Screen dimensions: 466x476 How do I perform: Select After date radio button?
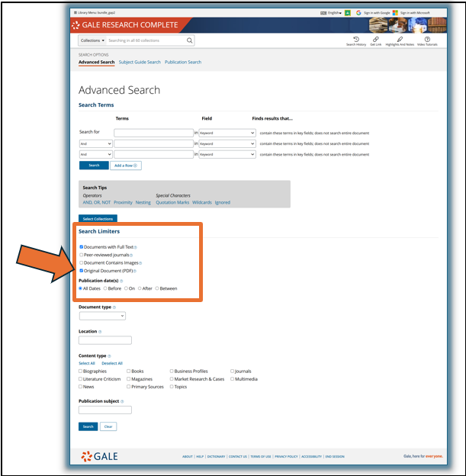140,288
